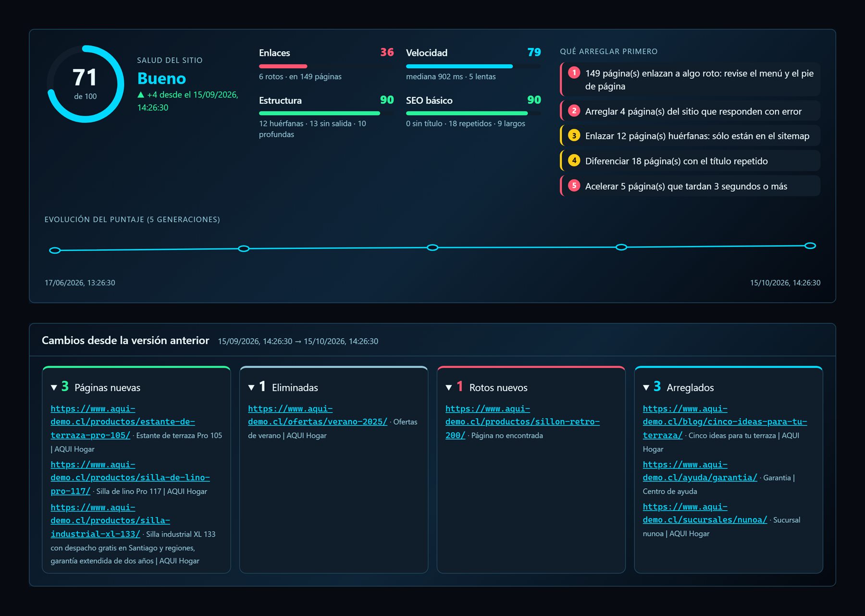This screenshot has width=865, height=616.
Task: Click '6 rotos · en 149 páginas' text
Action: pyautogui.click(x=300, y=77)
